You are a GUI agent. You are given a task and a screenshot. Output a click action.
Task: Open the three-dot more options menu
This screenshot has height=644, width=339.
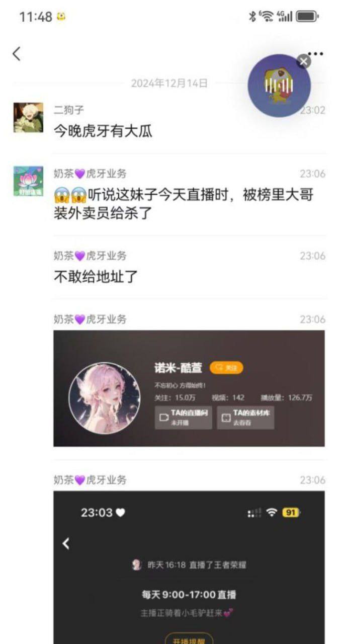(315, 54)
